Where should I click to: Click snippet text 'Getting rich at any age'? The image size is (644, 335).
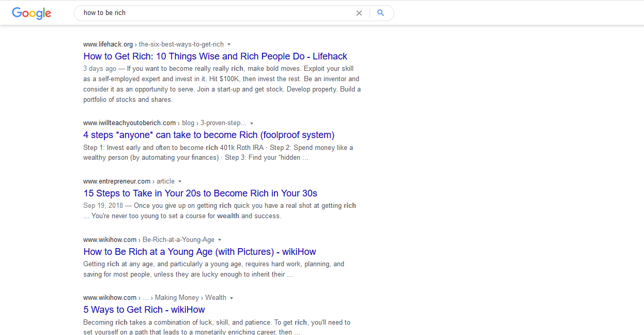(118, 264)
